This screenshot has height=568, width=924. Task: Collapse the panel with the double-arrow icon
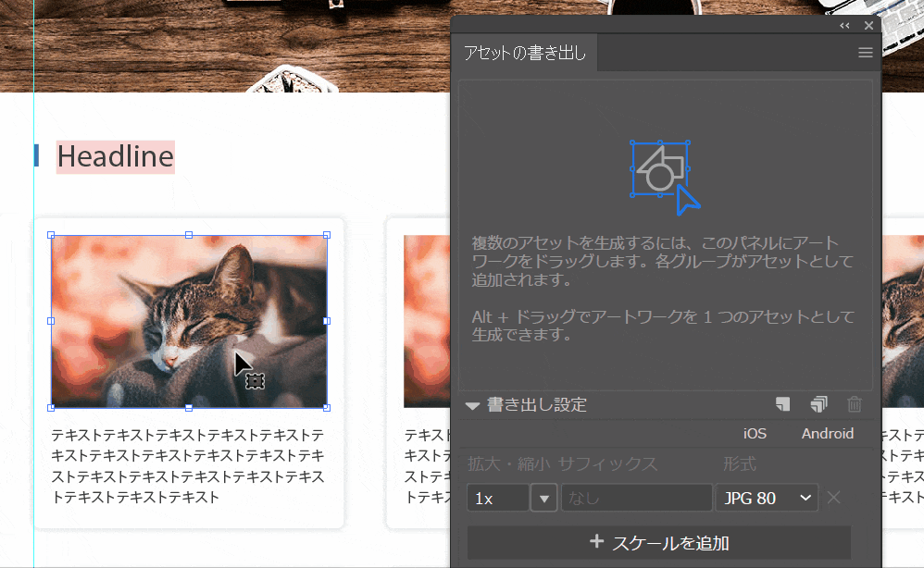click(x=844, y=26)
